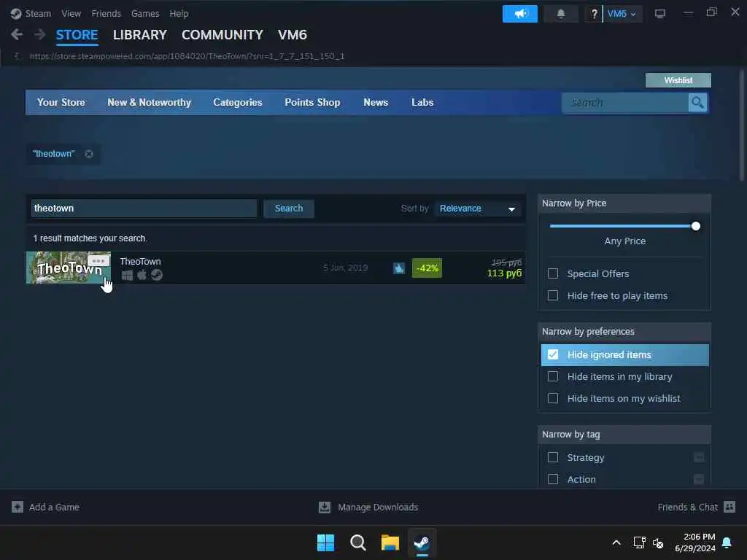
Task: Go forward with the right arrow
Action: pyautogui.click(x=39, y=34)
